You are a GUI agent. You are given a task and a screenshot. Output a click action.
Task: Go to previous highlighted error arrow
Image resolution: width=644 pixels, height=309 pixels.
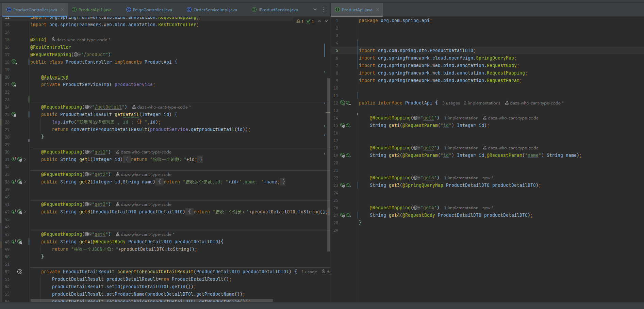[319, 21]
